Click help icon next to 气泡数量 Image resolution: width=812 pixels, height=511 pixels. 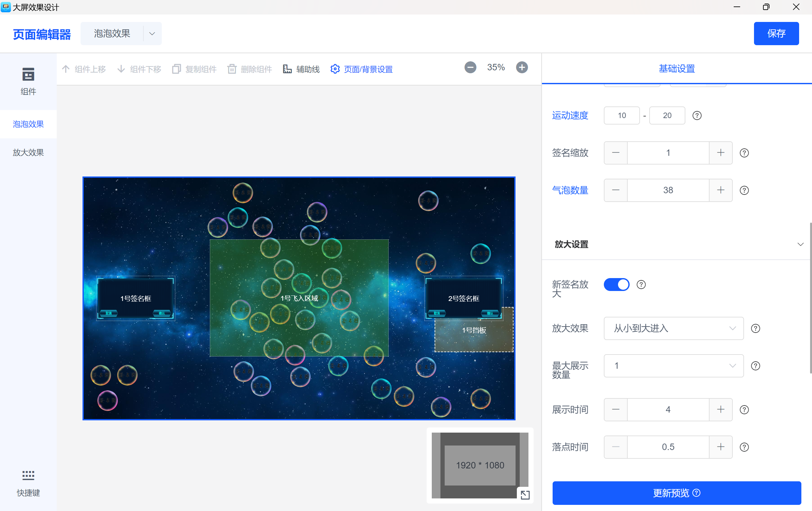pyautogui.click(x=744, y=190)
